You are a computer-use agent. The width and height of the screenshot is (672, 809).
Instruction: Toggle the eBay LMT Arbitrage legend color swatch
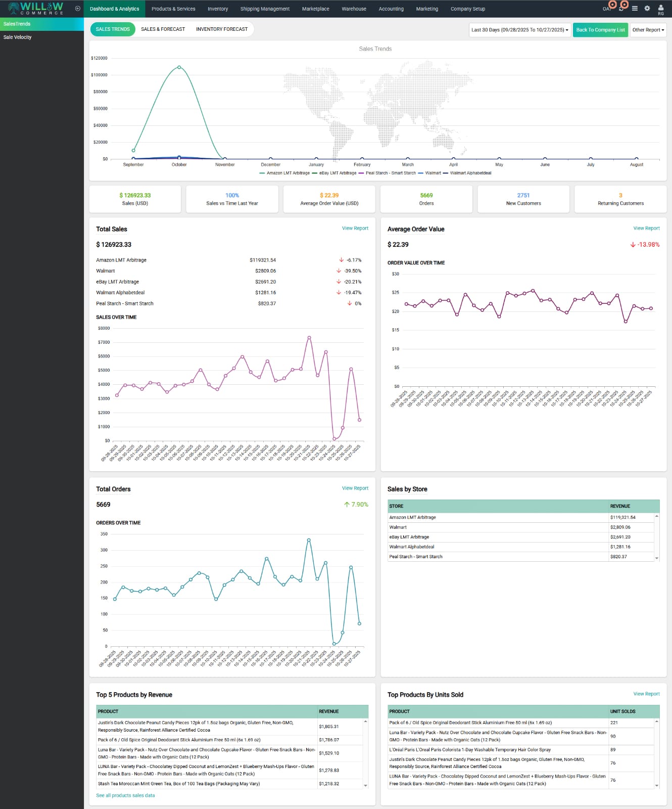[315, 173]
